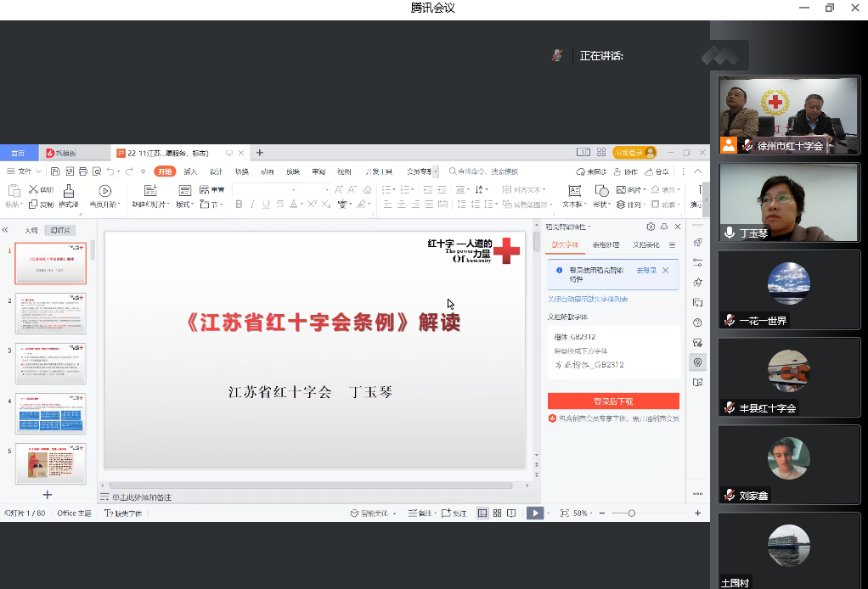The width and height of the screenshot is (868, 589).
Task: Toggle italic text formatting
Action: (252, 205)
